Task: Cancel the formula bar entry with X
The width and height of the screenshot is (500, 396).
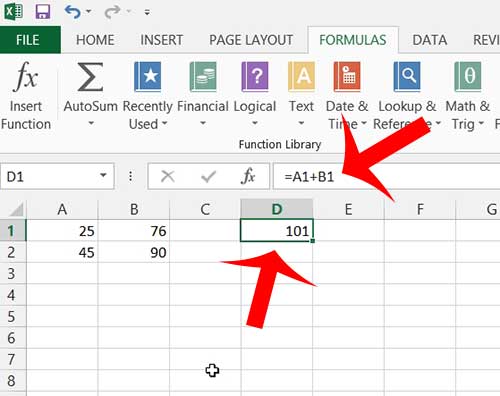Action: [x=168, y=176]
